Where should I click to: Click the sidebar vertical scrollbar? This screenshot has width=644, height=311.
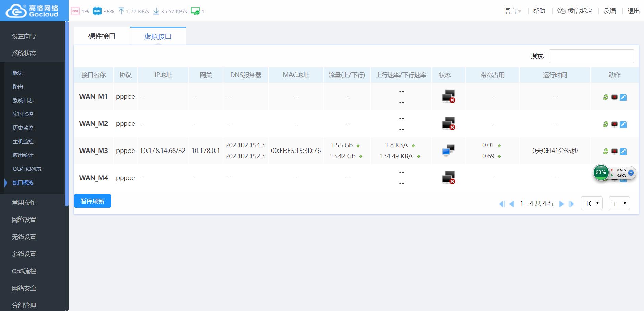coord(66,113)
